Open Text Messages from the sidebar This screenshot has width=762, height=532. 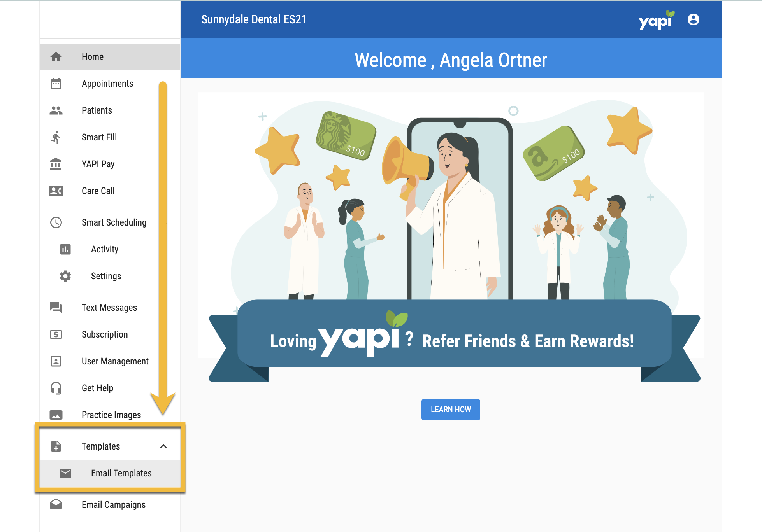[110, 308]
